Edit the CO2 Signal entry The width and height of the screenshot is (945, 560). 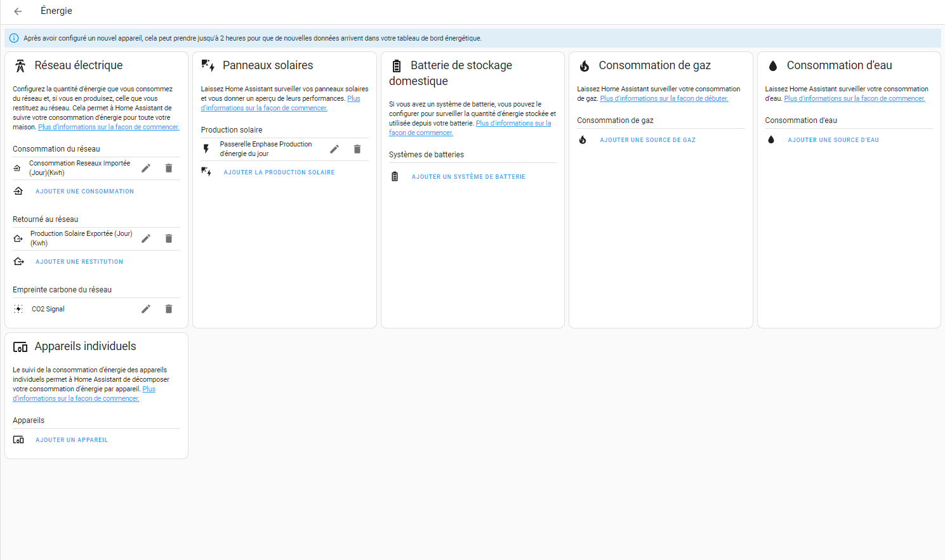click(x=146, y=309)
